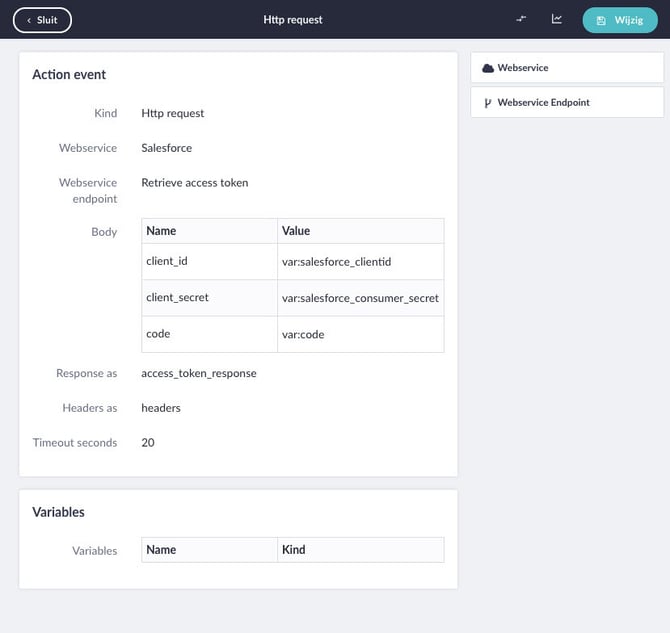Click the cloud icon beside Webservice

488,68
